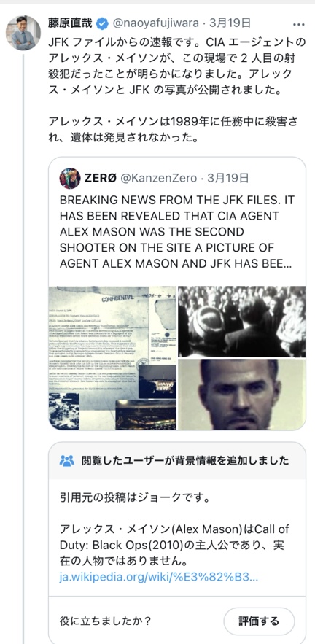
Task: Click the ZERØ display name
Action: pyautogui.click(x=101, y=178)
